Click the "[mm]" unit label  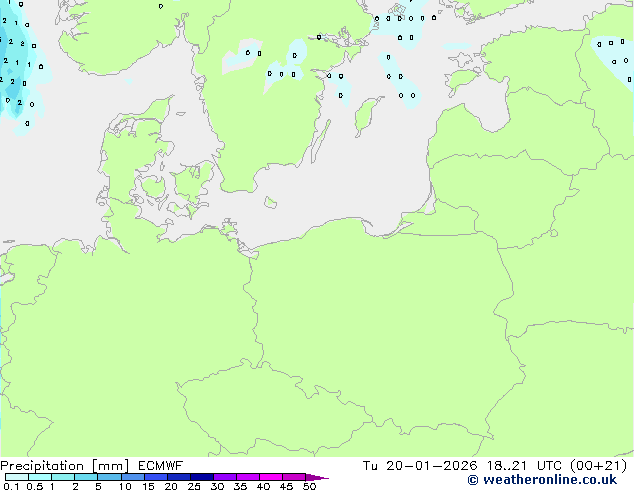(110, 466)
